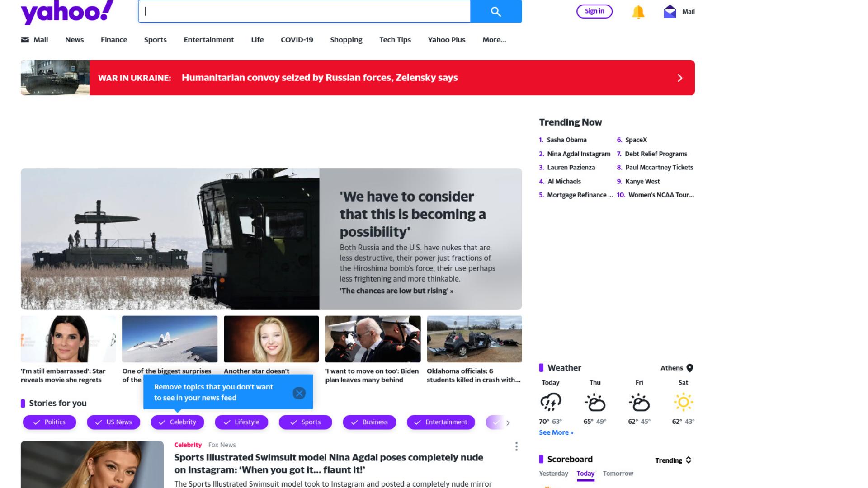
Task: Toggle the US News topic chip
Action: pyautogui.click(x=113, y=422)
